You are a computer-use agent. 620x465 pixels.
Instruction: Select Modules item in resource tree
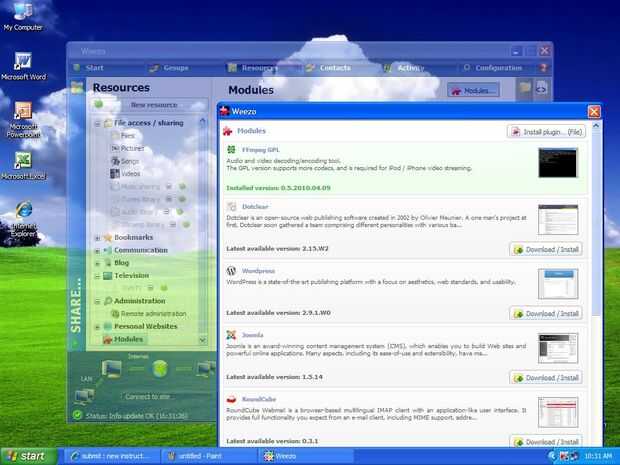(x=123, y=339)
